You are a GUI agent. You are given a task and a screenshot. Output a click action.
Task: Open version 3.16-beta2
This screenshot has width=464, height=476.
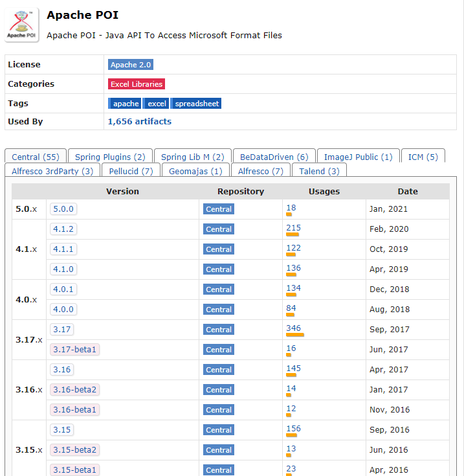74,389
